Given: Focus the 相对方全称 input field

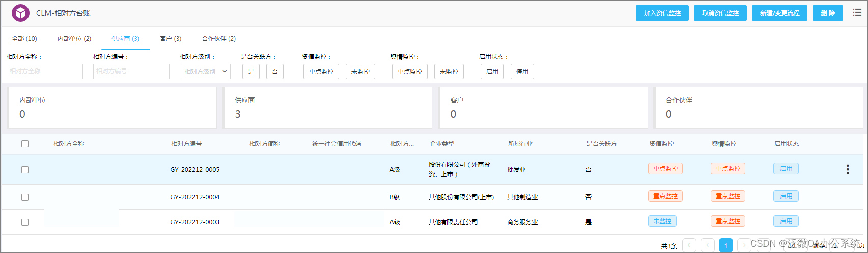Looking at the screenshot, I should coord(45,71).
